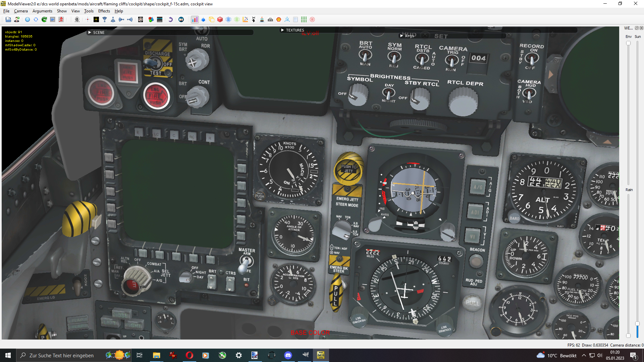Click the yellow wireframe box icon
This screenshot has width=644, height=362.
tap(212, 19)
